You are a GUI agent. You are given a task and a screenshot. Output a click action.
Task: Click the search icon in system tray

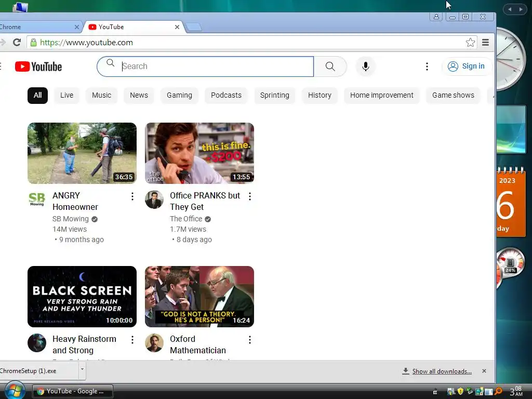(x=498, y=391)
